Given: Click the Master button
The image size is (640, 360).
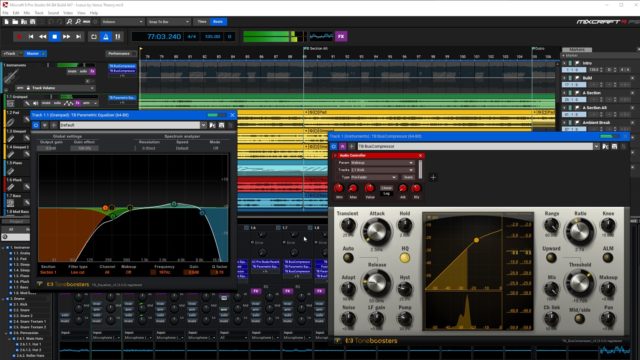Looking at the screenshot, I should pos(34,53).
